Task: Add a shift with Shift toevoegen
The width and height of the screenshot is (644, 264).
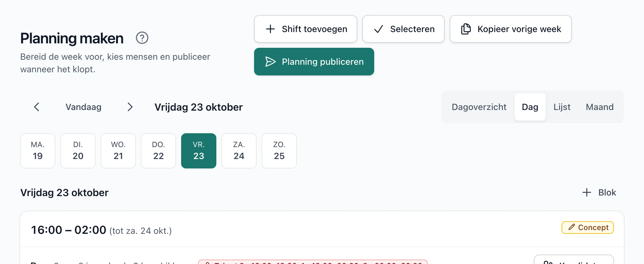Action: 306,29
